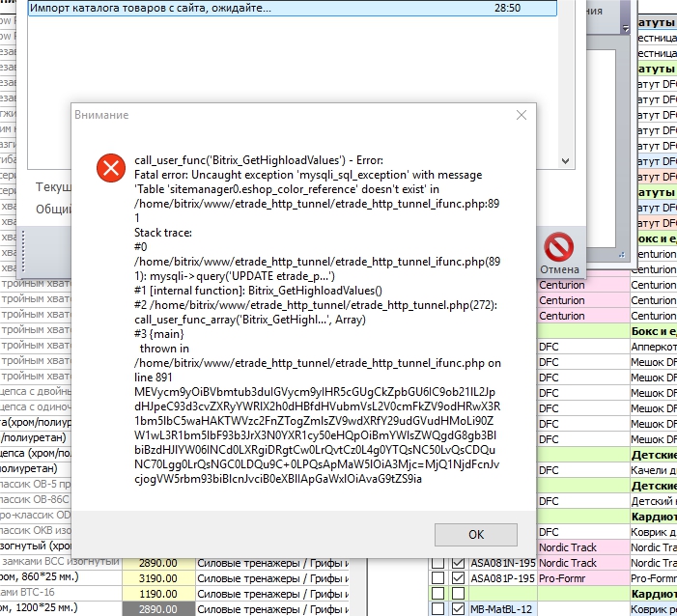Open the small panel options dropdown arrow
Image resolution: width=677 pixels, height=616 pixels.
(626, 28)
